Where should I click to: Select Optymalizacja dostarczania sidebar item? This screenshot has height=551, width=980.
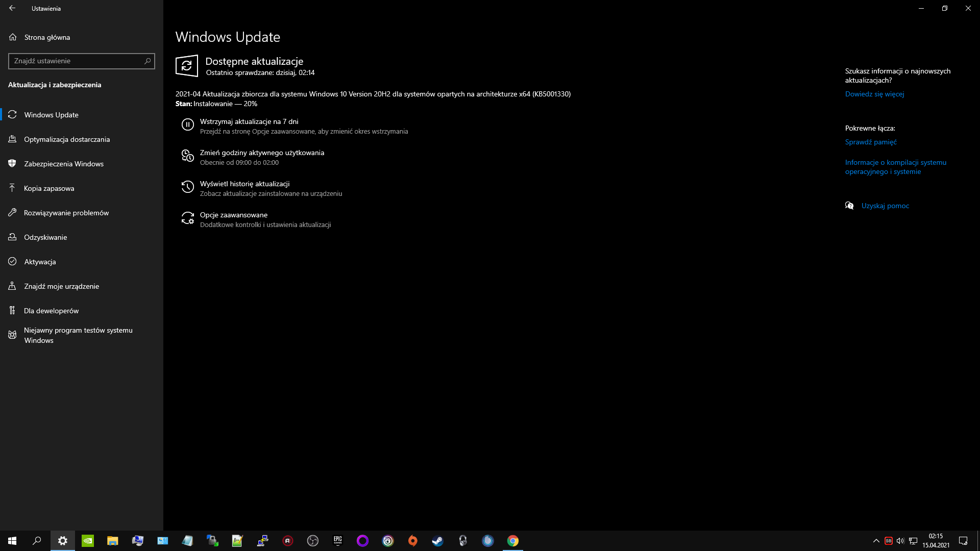[x=66, y=139]
